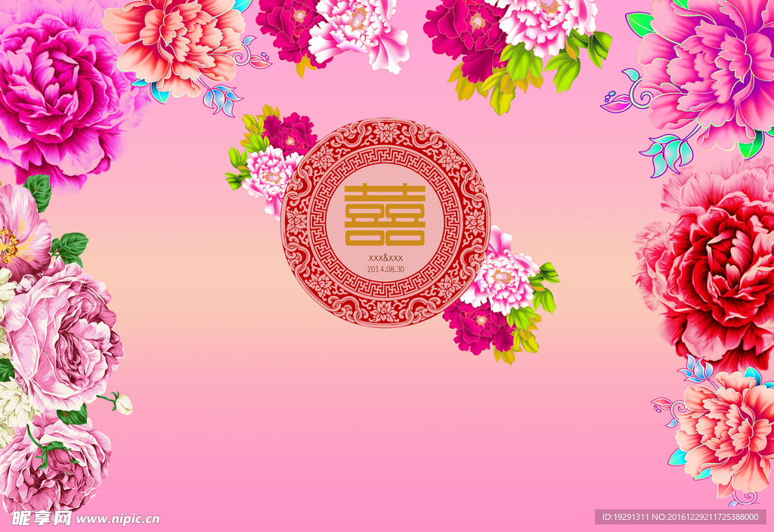774x532 pixels.
Task: Open the www.nipic.cn watermark link
Action: (x=117, y=518)
